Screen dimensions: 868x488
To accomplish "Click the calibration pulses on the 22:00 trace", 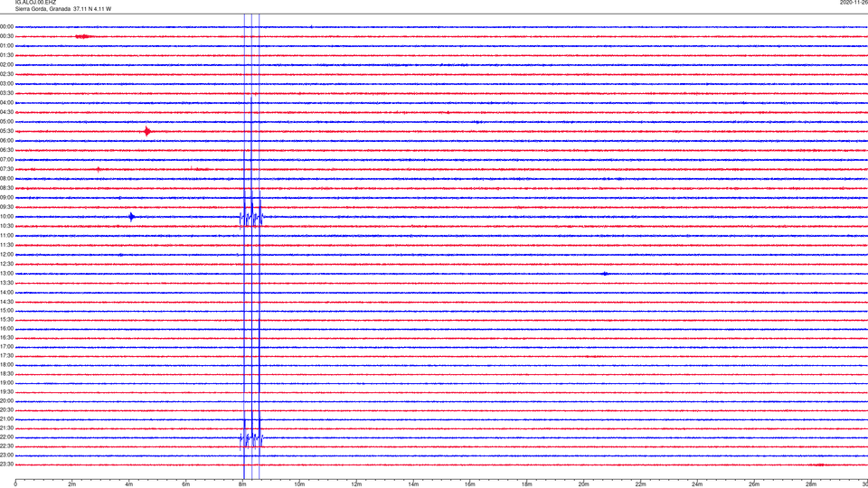I will pos(251,439).
